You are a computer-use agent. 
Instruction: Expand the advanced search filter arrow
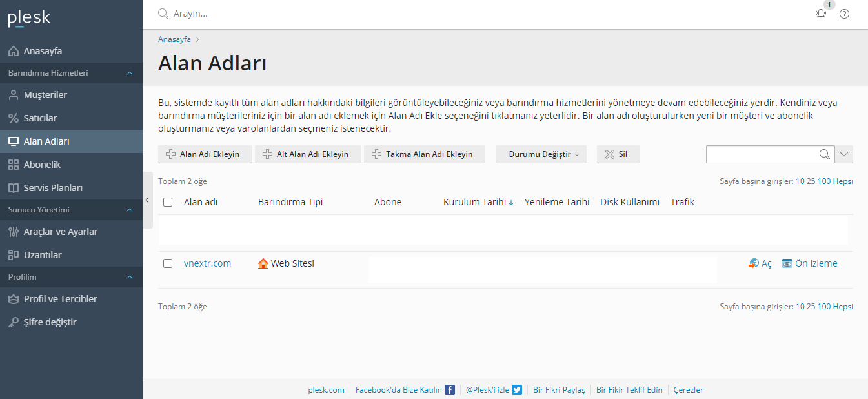[844, 154]
